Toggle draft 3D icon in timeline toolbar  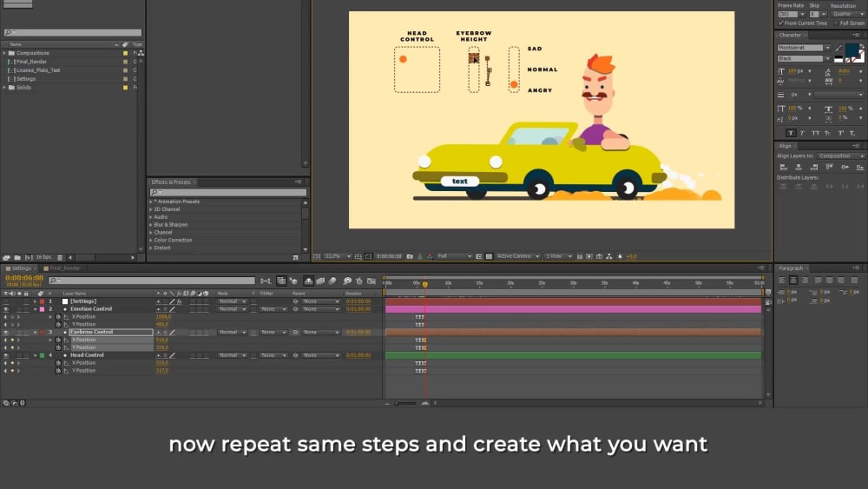click(293, 281)
